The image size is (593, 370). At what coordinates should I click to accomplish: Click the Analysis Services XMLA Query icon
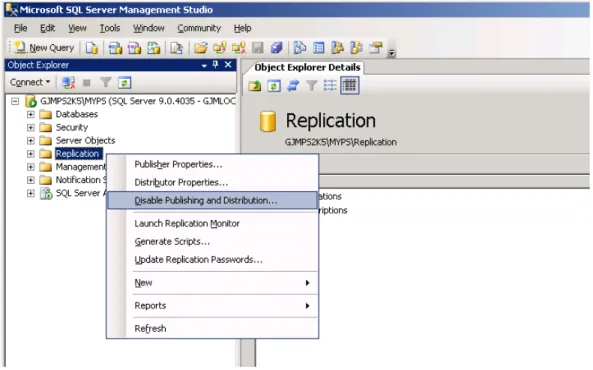[x=154, y=48]
